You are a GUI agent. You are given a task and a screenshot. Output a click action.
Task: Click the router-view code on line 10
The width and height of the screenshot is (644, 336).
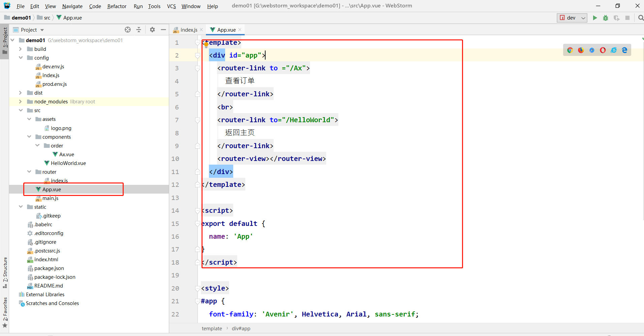[272, 159]
